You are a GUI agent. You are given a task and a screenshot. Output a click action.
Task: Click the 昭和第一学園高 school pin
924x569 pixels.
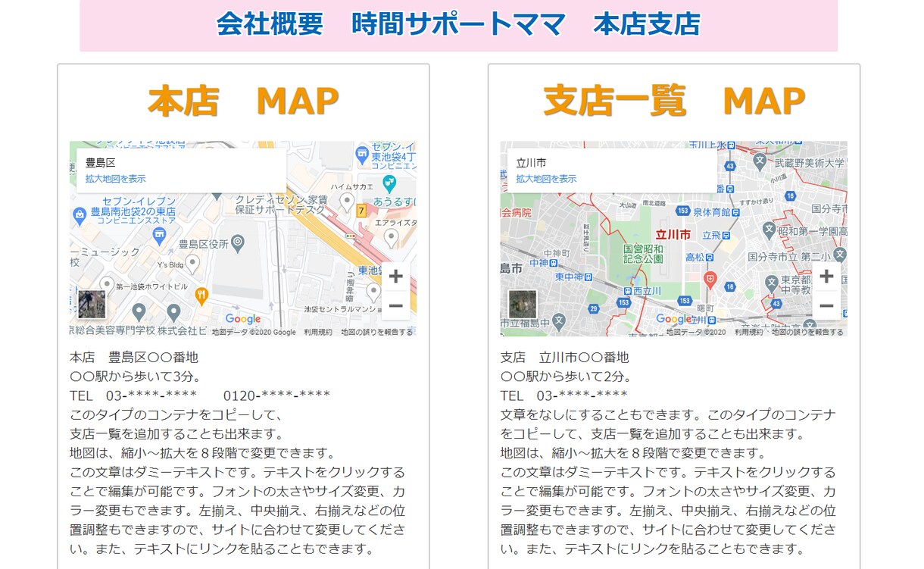[x=769, y=230]
